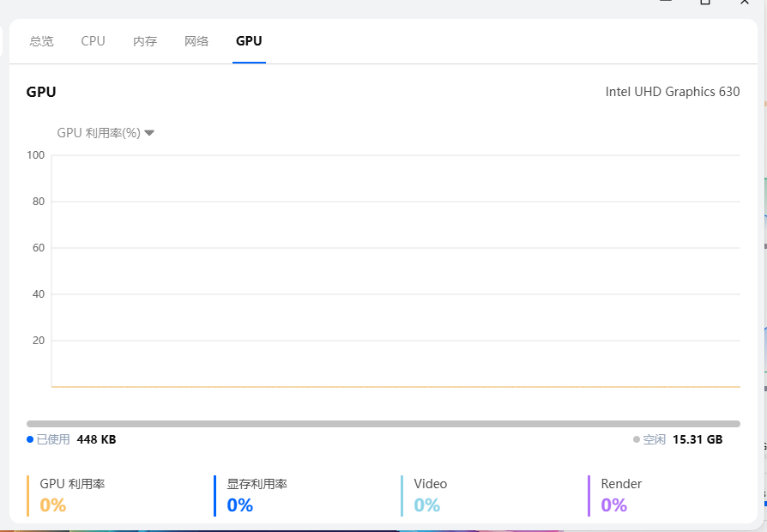The image size is (767, 532).
Task: Open the CPU tab
Action: pos(93,41)
